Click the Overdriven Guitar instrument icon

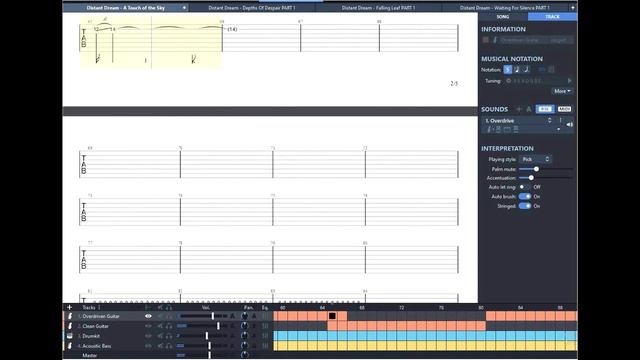coord(70,316)
